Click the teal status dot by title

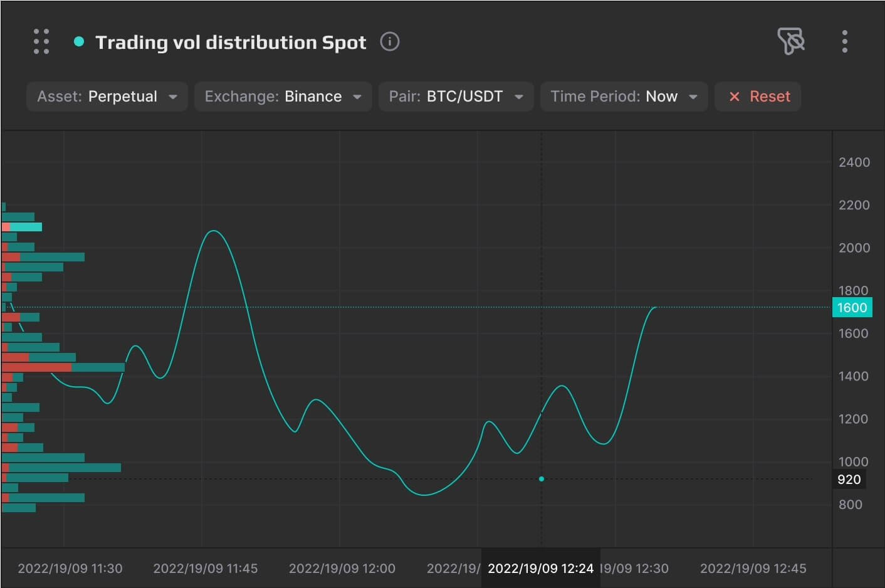79,42
